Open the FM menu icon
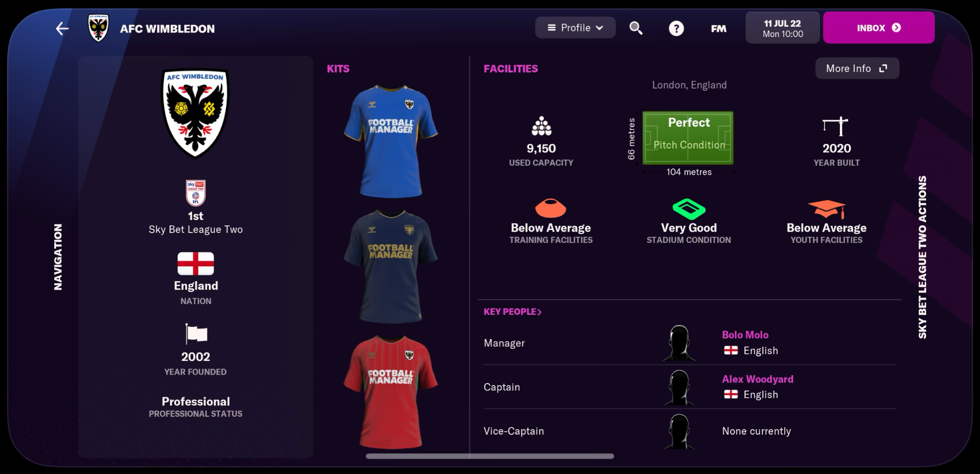The image size is (980, 474). [718, 29]
